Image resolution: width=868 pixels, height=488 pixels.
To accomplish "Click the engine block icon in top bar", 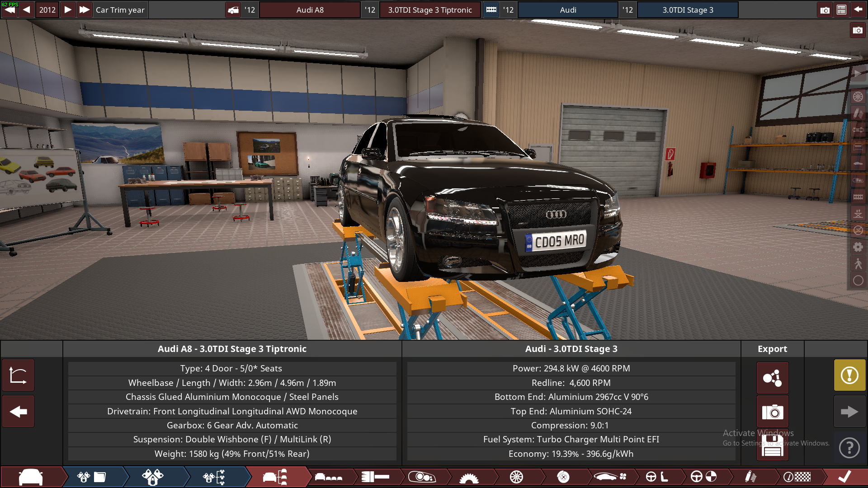I will (491, 10).
